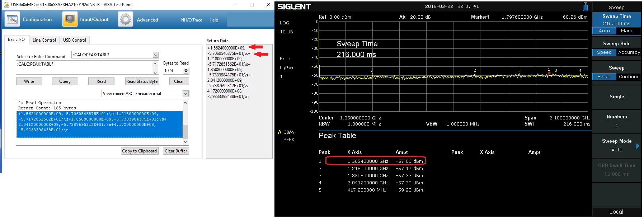Screen dimensions: 644x217
Task: Open the Advanced gear icon
Action: 126,19
